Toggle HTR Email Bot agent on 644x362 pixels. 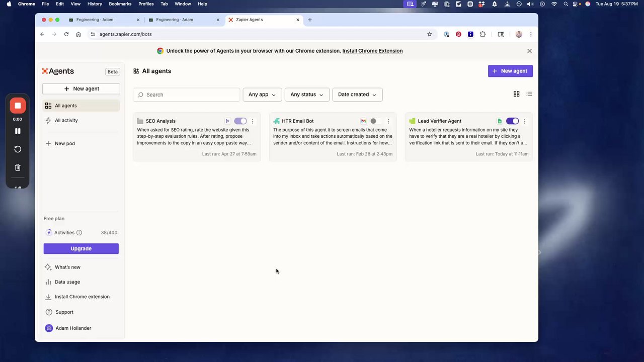click(x=376, y=121)
